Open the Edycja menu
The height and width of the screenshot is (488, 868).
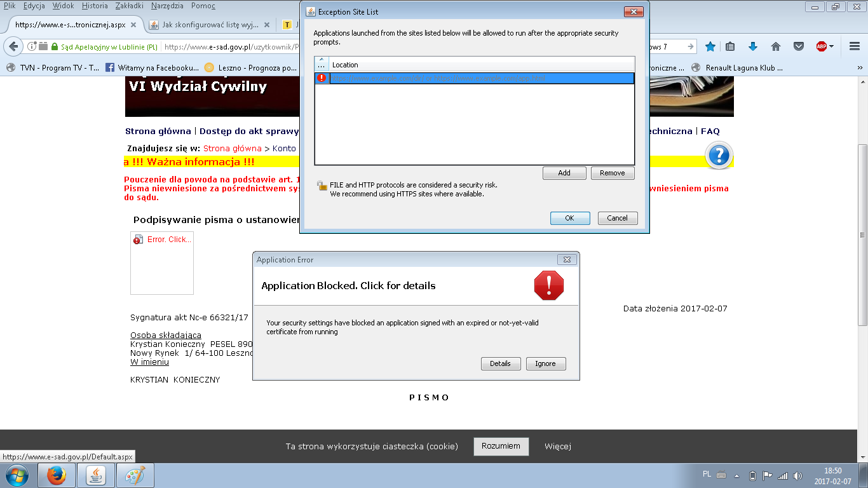(x=34, y=6)
